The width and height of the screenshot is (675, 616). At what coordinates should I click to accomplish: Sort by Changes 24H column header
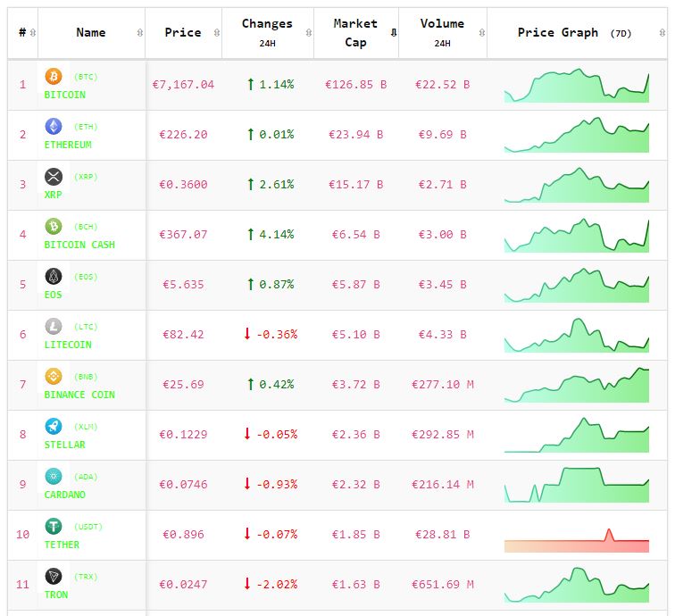pyautogui.click(x=267, y=33)
